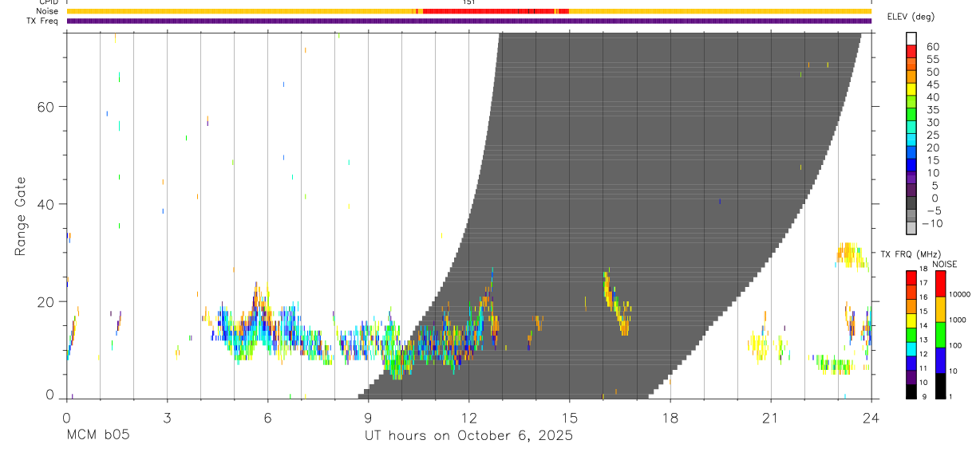
Task: Click the "60" tick label on the Range Gate axis
Action: (x=45, y=106)
